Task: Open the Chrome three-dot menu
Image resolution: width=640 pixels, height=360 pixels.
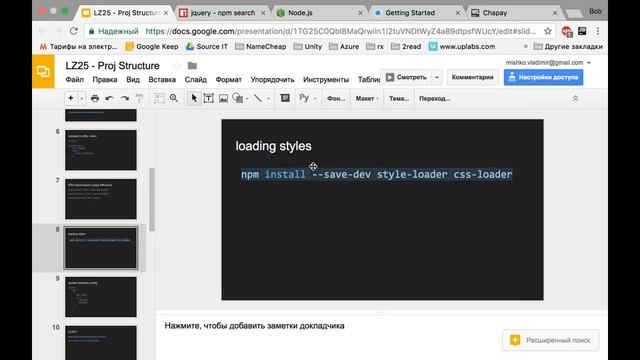Action: [x=598, y=31]
